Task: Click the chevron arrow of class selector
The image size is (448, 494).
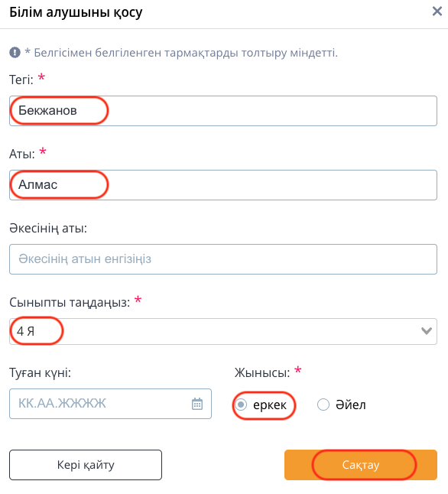Action: (x=427, y=331)
